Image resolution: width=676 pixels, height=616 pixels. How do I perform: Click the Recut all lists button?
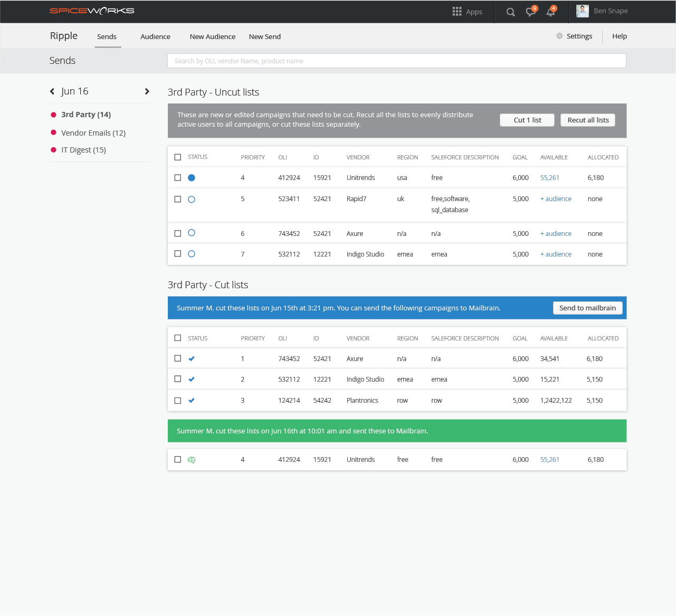click(588, 120)
